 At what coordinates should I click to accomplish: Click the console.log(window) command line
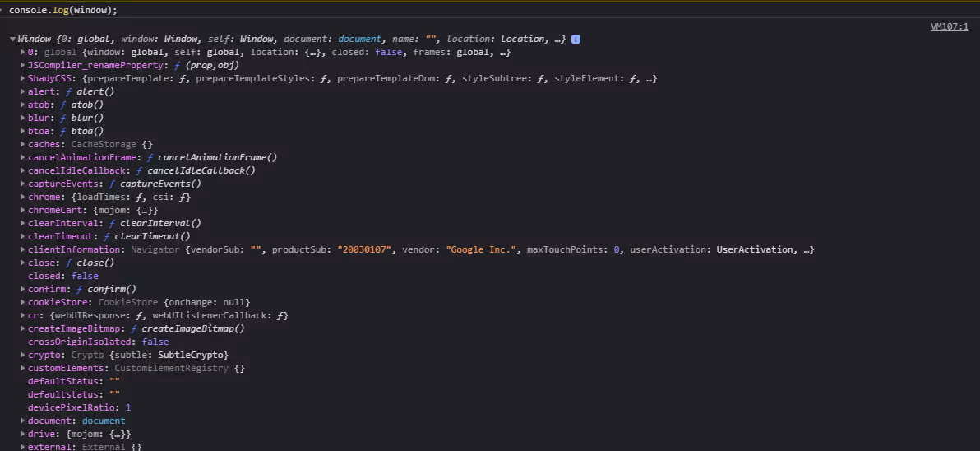pyautogui.click(x=62, y=10)
